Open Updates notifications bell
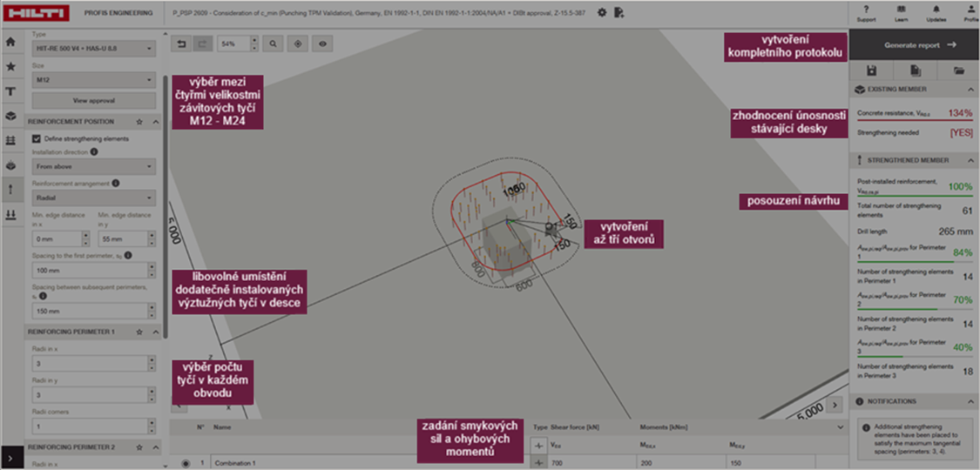Image resolution: width=980 pixels, height=470 pixels. 936,13
